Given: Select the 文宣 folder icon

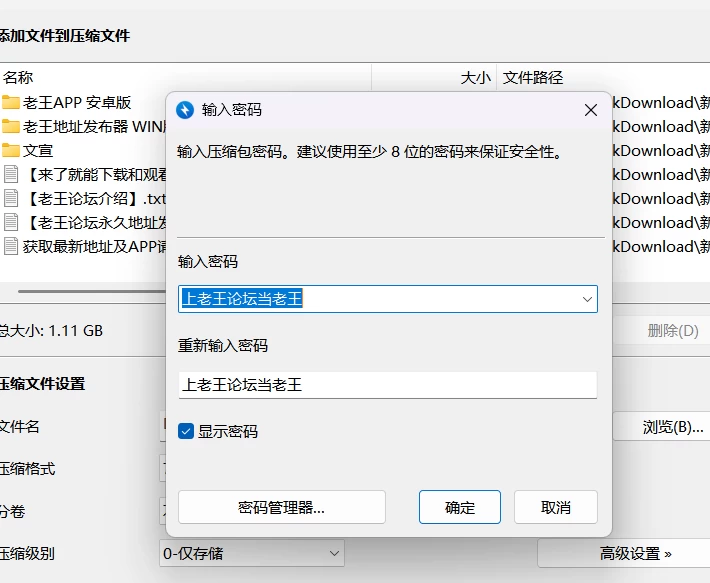Looking at the screenshot, I should 10,151.
